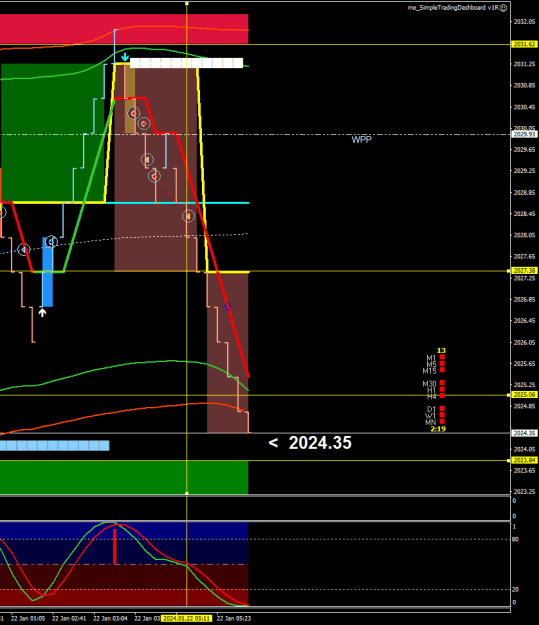Click the 2028.85 price scale value
This screenshot has width=539, height=625.
(524, 193)
